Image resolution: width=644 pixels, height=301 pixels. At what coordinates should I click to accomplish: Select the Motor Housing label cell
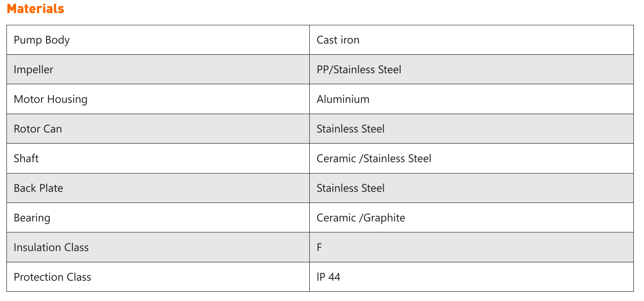158,99
